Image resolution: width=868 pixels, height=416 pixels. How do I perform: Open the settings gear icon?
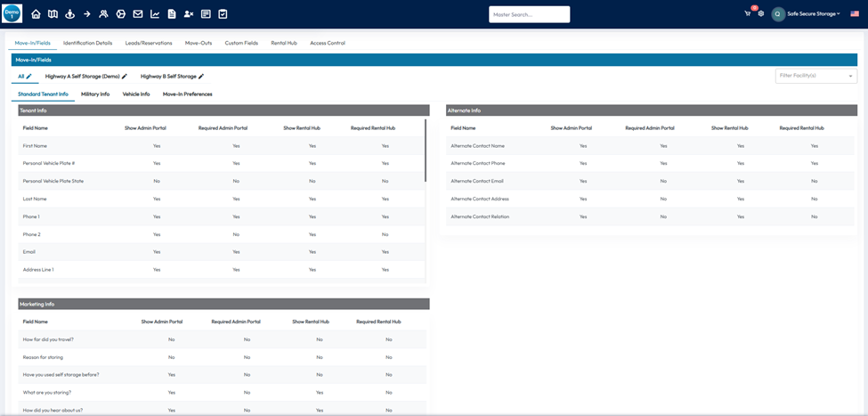(x=760, y=13)
